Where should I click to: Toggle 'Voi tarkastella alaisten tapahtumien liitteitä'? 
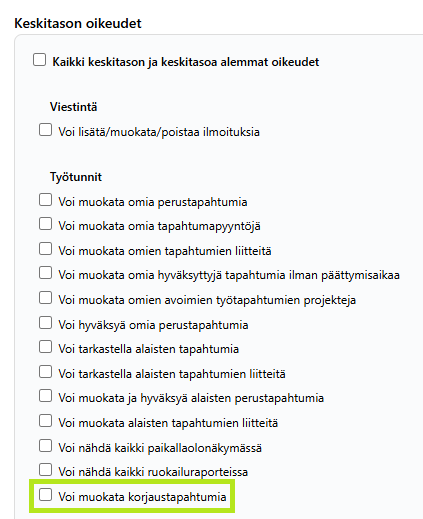45,372
